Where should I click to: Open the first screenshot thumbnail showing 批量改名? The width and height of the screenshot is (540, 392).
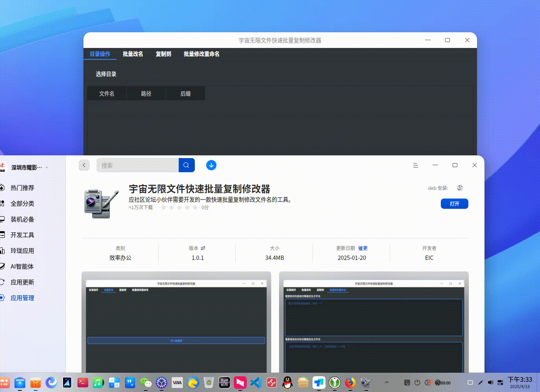click(176, 322)
